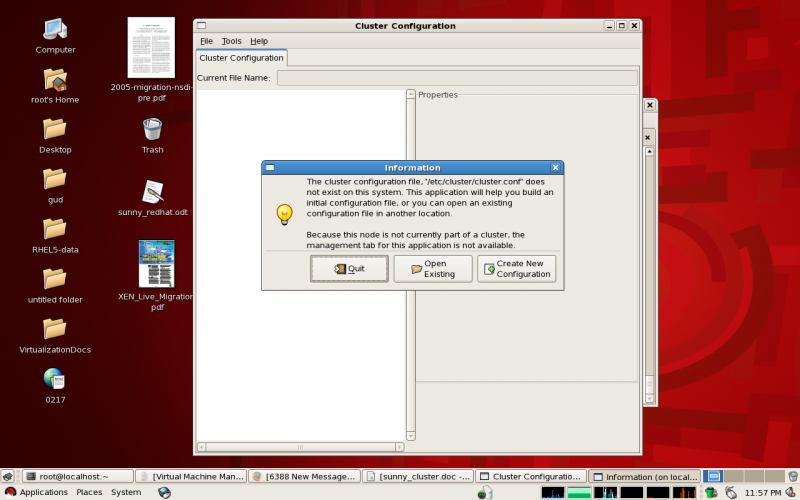Maximize the Cluster Configuration window
The height and width of the screenshot is (500, 800).
coord(621,26)
